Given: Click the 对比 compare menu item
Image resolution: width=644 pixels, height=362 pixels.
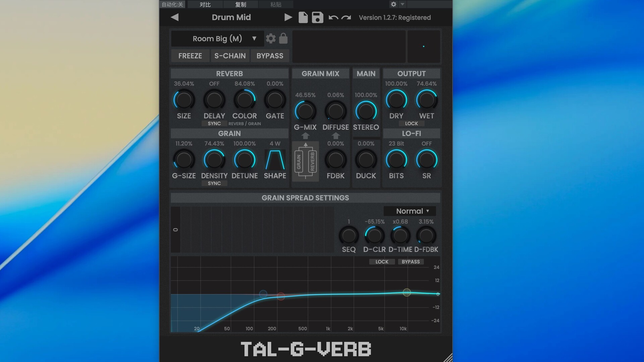Looking at the screenshot, I should click(x=205, y=4).
